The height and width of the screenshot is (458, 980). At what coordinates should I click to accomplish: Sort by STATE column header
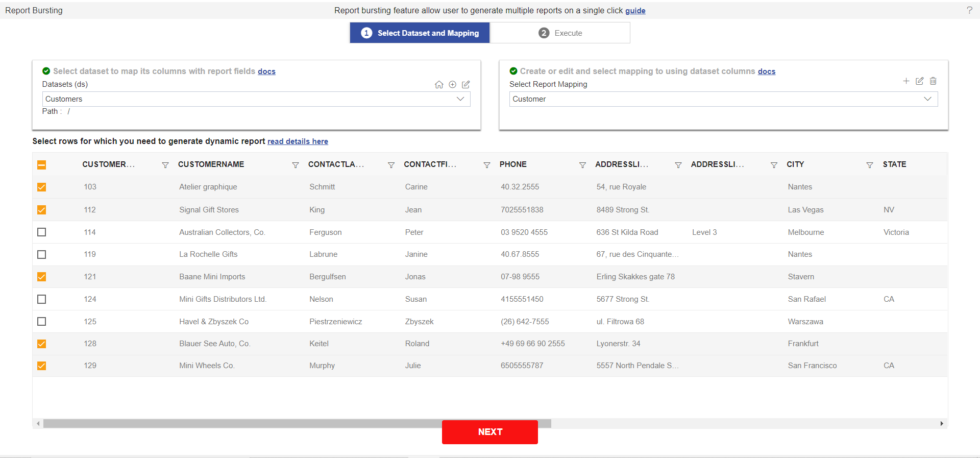pyautogui.click(x=895, y=164)
